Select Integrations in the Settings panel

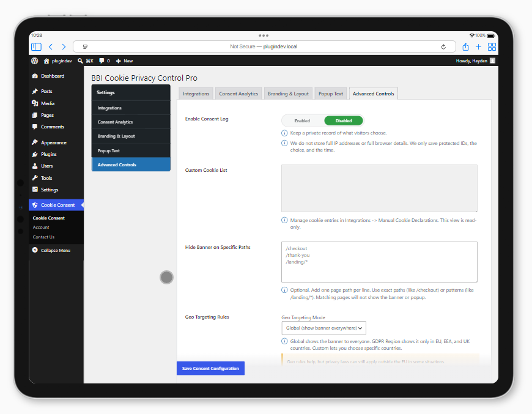tap(131, 108)
